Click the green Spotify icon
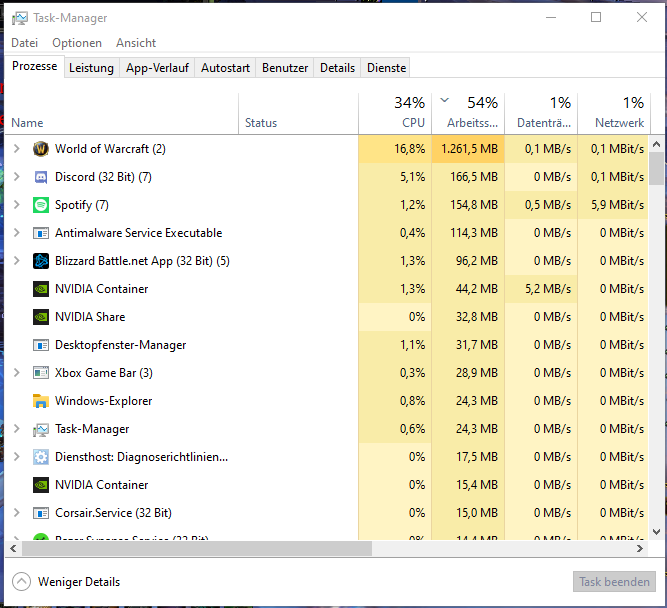Image resolution: width=667 pixels, height=608 pixels. (x=41, y=205)
